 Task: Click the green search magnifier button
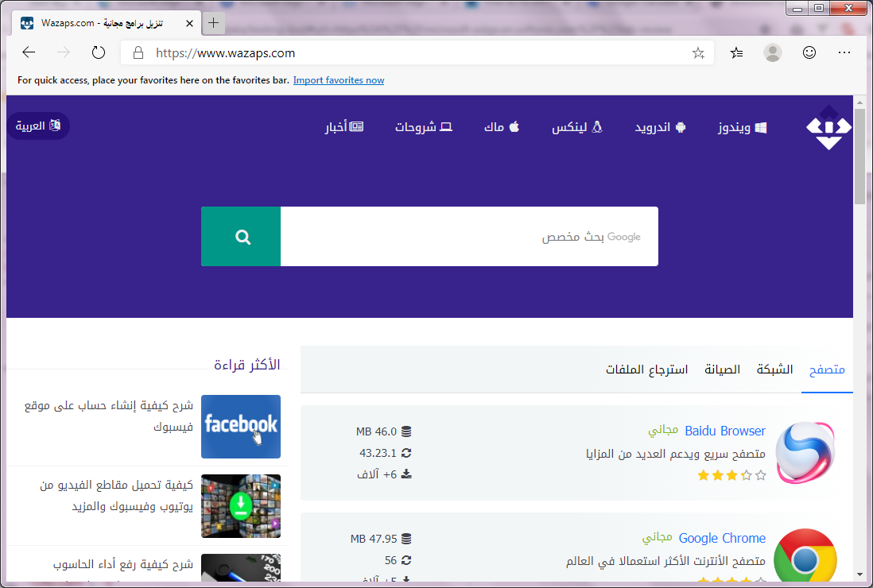click(241, 237)
